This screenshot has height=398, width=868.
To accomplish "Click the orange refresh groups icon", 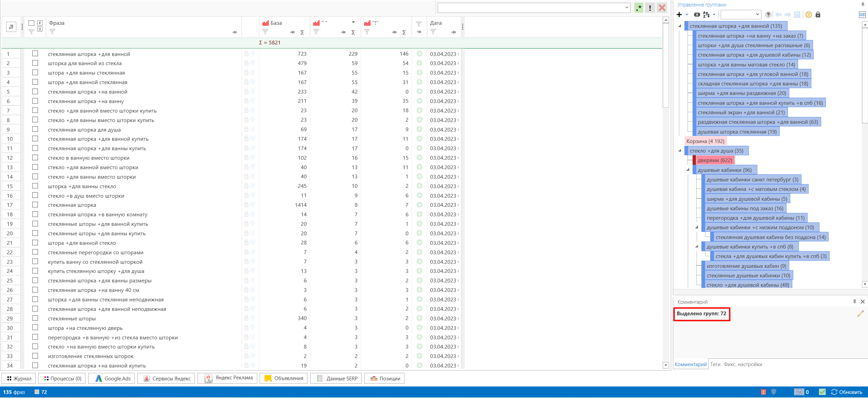I will point(809,15).
